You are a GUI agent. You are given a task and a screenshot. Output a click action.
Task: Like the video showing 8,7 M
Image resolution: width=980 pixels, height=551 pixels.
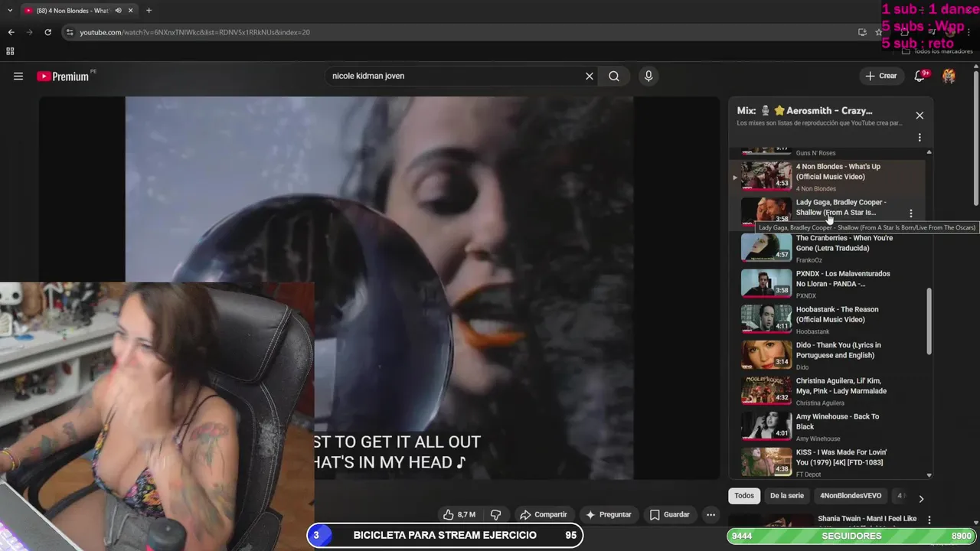pos(459,514)
